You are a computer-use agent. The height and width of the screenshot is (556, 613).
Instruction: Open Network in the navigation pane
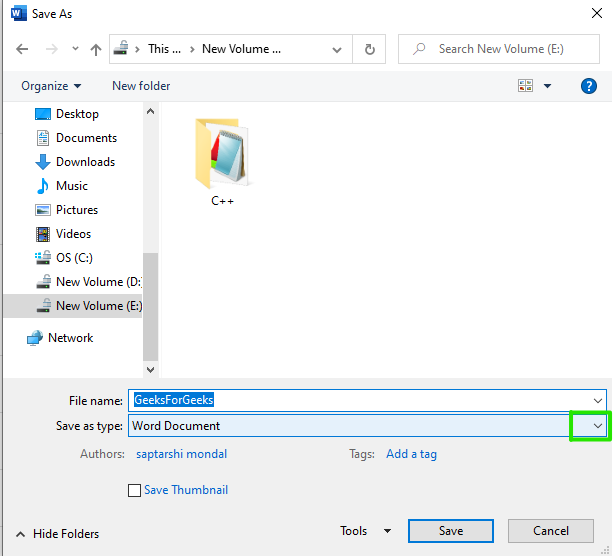pyautogui.click(x=70, y=338)
